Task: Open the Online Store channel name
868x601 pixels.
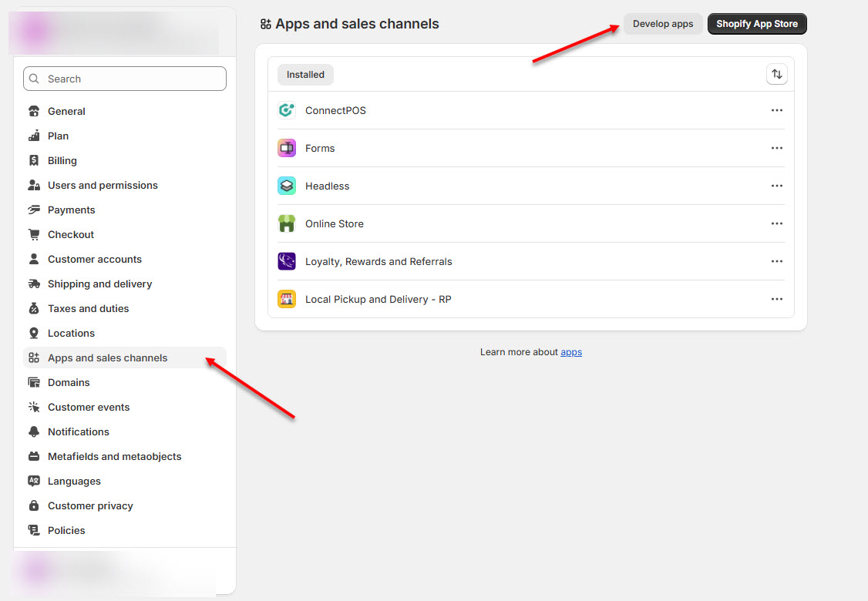Action: tap(335, 223)
